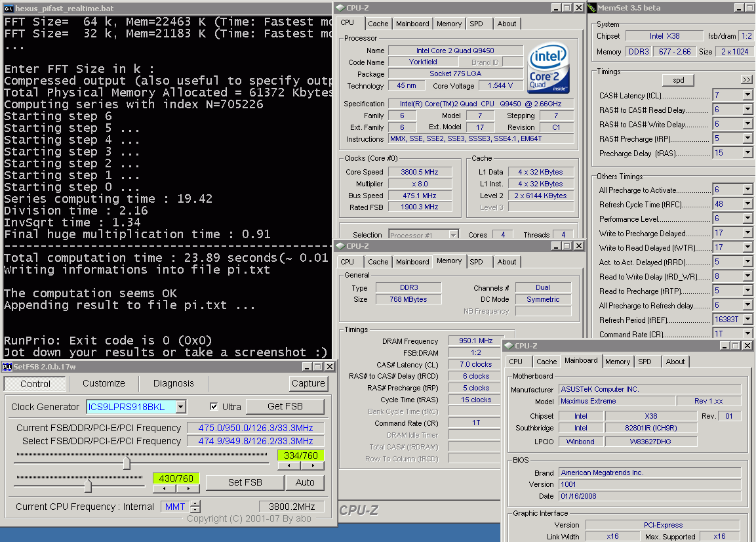Open Cache tab in CPU-Z Processor window
The image size is (756, 542).
(378, 24)
